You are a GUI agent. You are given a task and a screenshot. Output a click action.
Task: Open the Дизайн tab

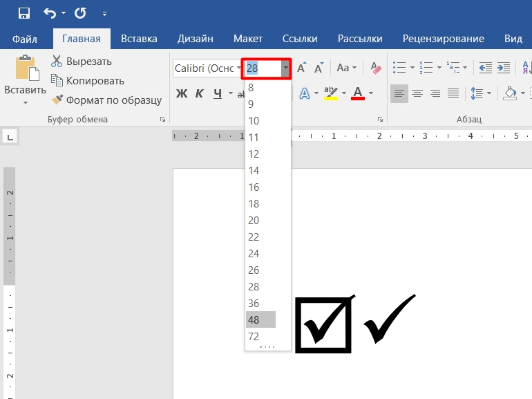click(196, 39)
